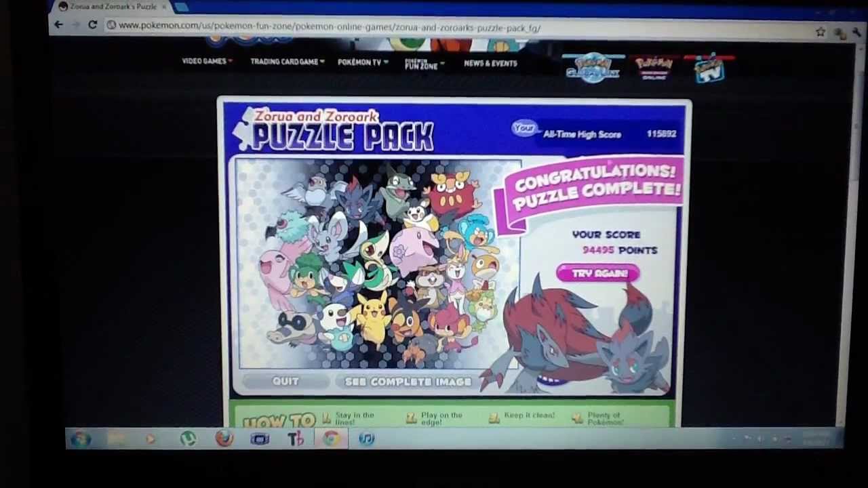Reload the Pokémon puzzle page

coord(92,25)
